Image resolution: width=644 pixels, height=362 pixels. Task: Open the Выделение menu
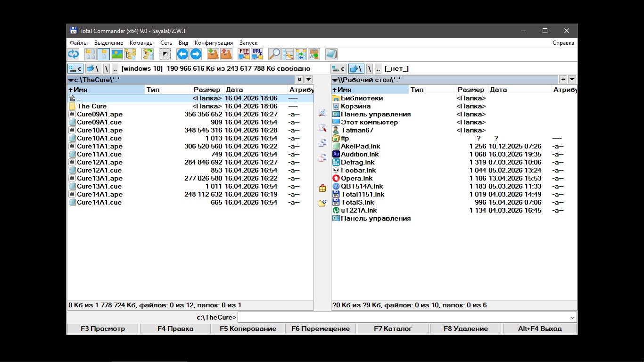pos(108,43)
